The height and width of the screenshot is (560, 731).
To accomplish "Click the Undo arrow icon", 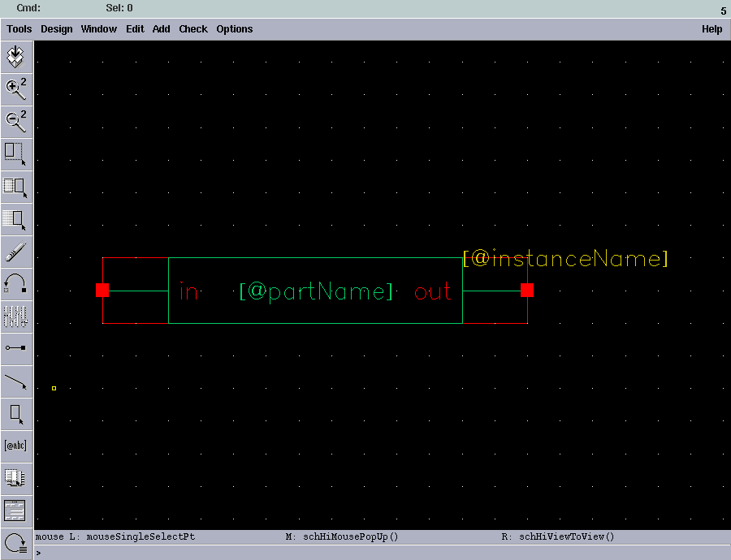I will coord(16,284).
